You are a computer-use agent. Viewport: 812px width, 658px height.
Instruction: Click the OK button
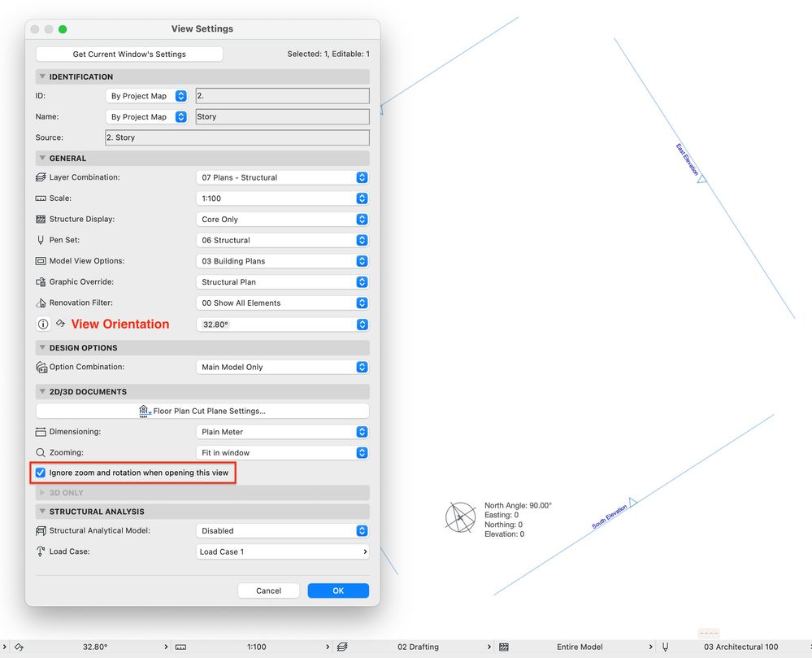338,590
